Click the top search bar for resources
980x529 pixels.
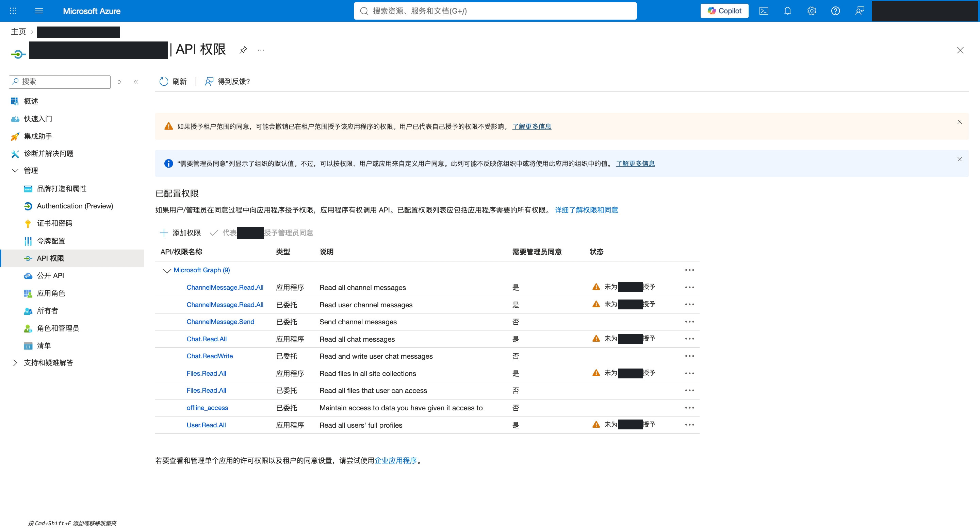point(495,11)
